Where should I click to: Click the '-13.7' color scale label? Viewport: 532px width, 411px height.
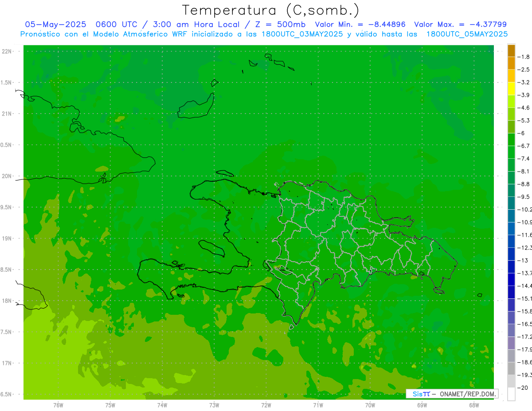pyautogui.click(x=525, y=273)
